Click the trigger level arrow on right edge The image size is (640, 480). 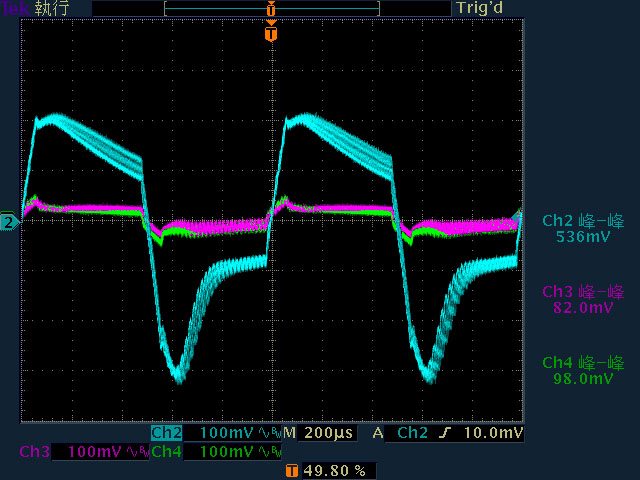517,215
